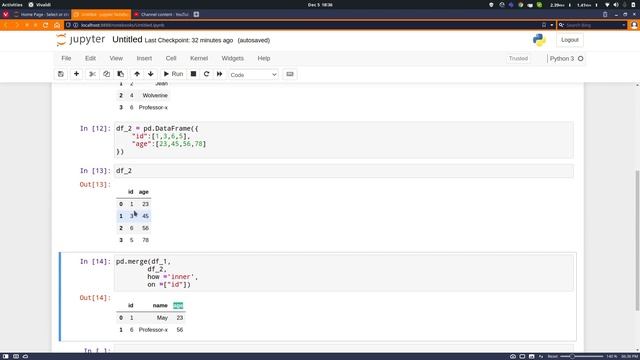Go forward in browser history
The image size is (640, 360).
click(17, 25)
